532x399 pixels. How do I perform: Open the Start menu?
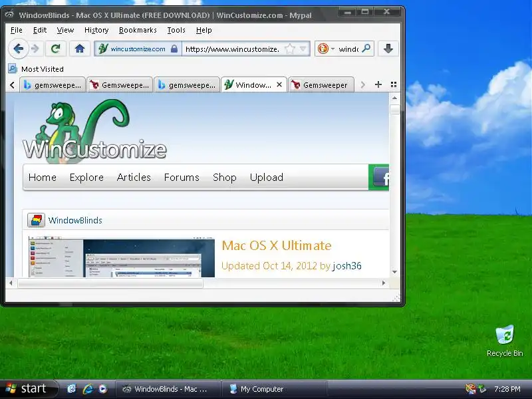pos(29,389)
